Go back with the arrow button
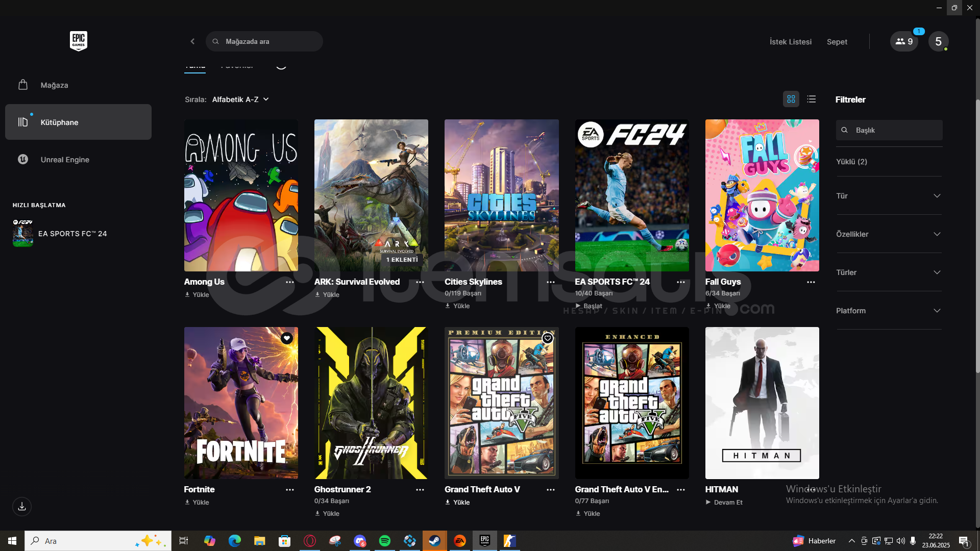 192,41
